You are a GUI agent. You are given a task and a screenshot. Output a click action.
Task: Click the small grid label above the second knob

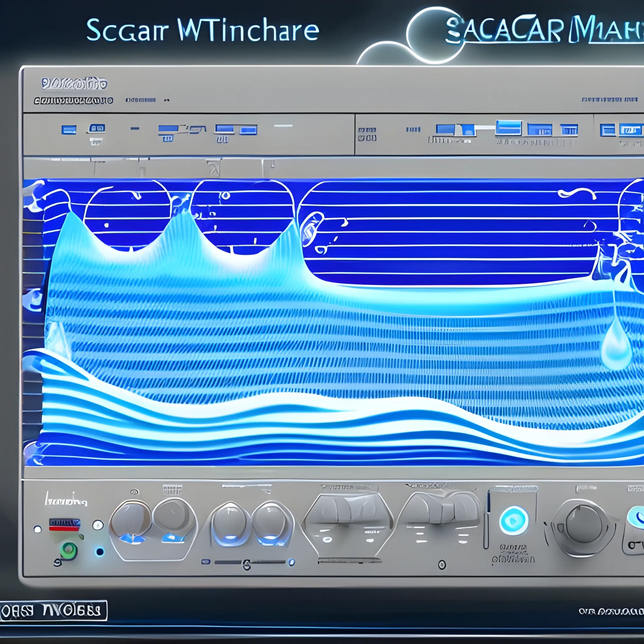[172, 490]
